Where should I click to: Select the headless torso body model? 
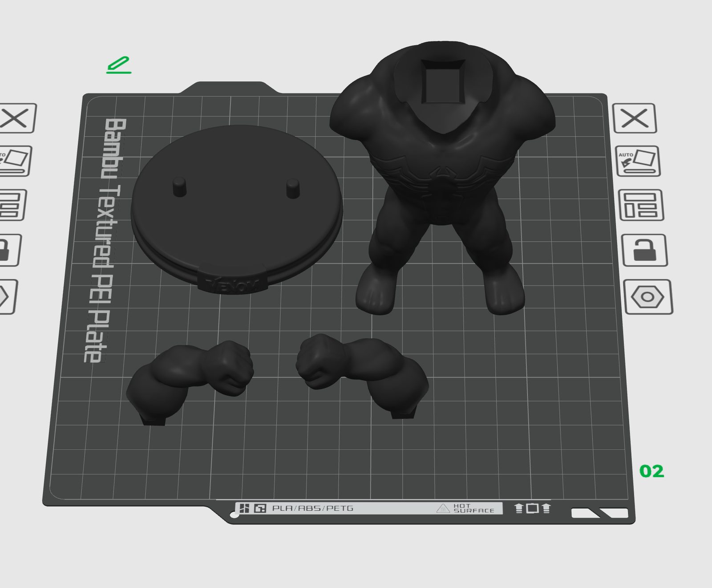point(442,178)
